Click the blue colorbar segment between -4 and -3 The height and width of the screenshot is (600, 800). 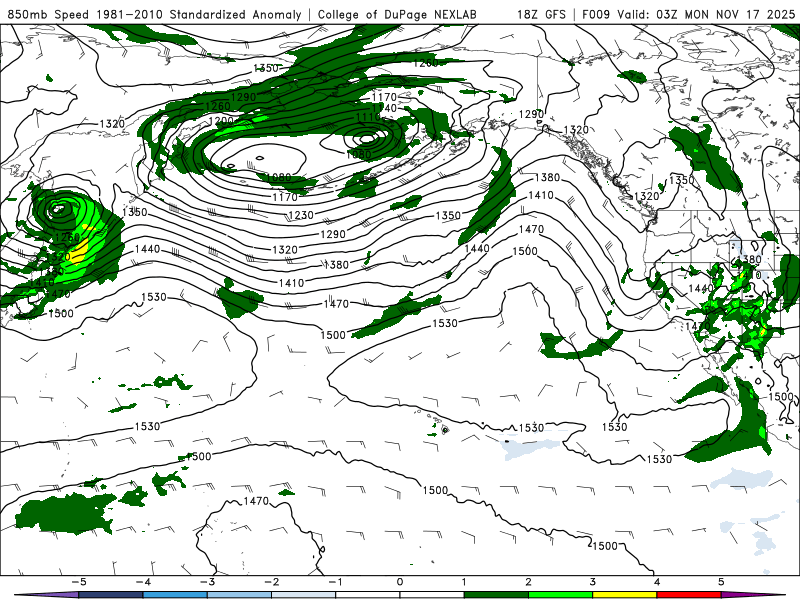pyautogui.click(x=175, y=595)
